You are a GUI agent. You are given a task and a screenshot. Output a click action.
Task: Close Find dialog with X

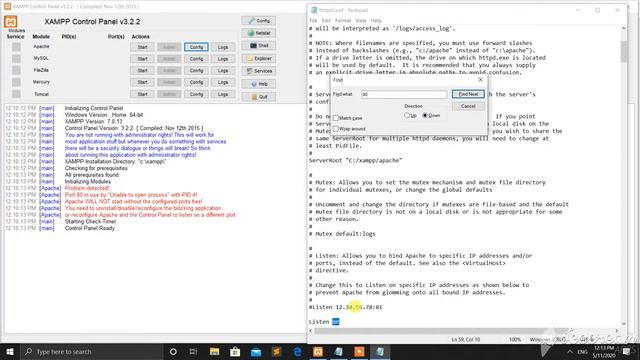pyautogui.click(x=480, y=80)
